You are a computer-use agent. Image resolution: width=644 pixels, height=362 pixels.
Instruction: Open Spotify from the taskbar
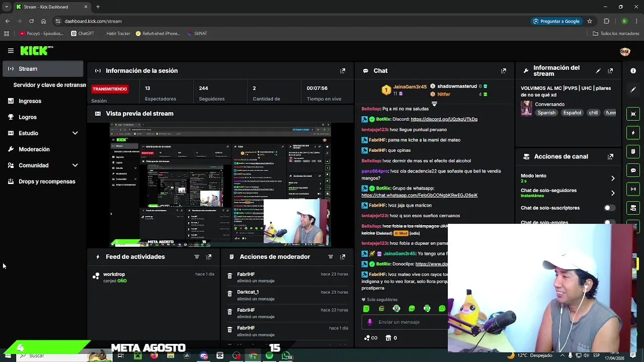pos(270,356)
